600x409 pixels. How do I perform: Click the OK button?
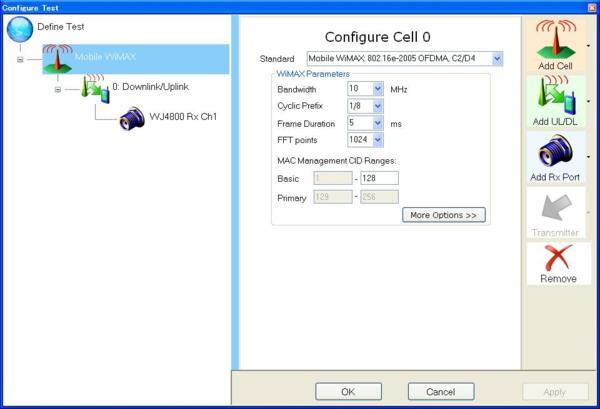click(x=349, y=392)
